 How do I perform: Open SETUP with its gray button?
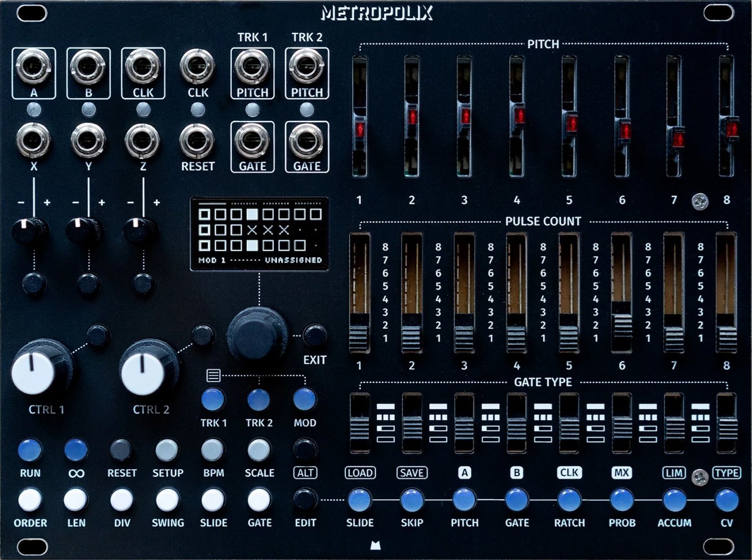coord(167,450)
